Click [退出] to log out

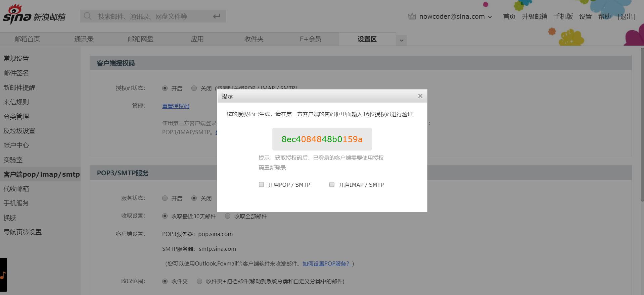pos(626,16)
